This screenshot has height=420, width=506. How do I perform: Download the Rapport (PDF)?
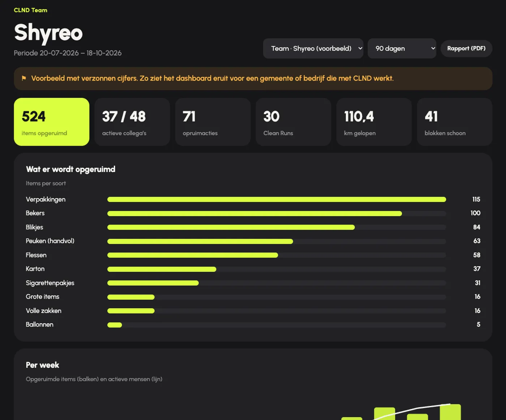pyautogui.click(x=466, y=48)
